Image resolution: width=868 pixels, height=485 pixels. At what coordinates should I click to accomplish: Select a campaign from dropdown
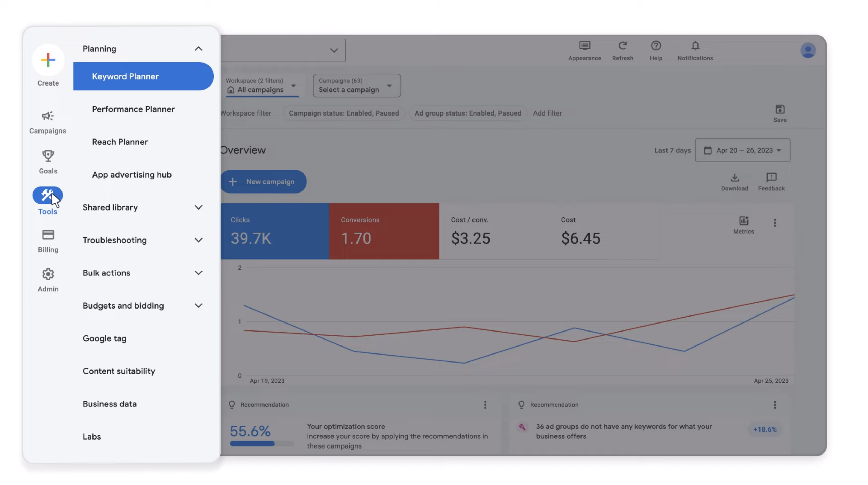click(x=356, y=85)
